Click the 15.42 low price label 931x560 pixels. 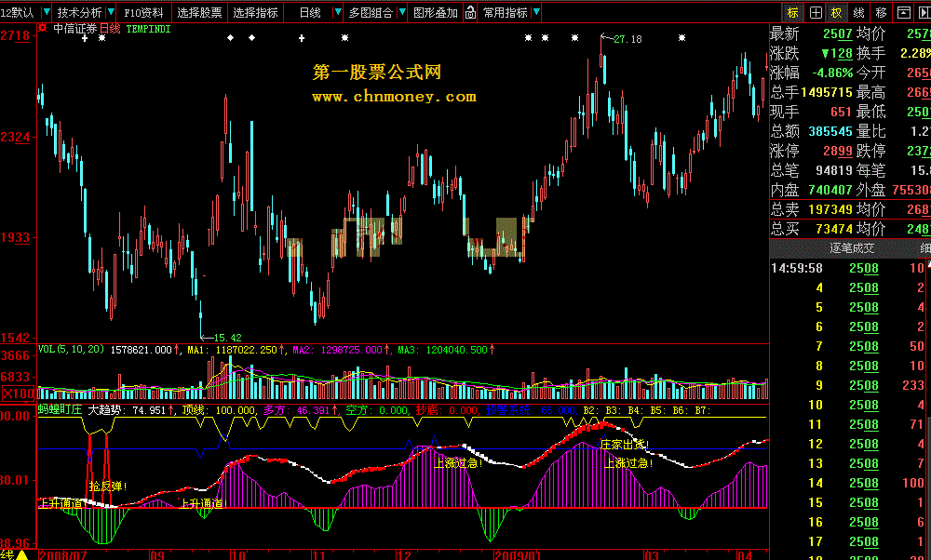pyautogui.click(x=227, y=338)
